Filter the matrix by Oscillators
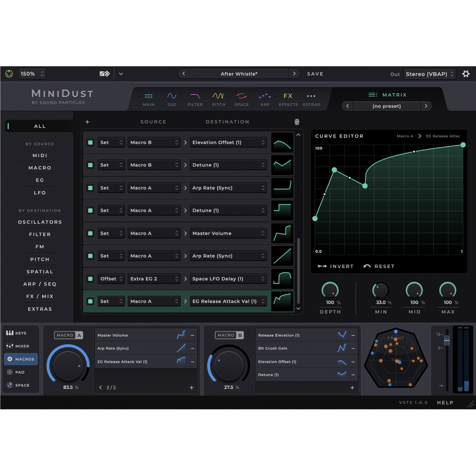Screen dimensions: 476x476 pyautogui.click(x=40, y=222)
